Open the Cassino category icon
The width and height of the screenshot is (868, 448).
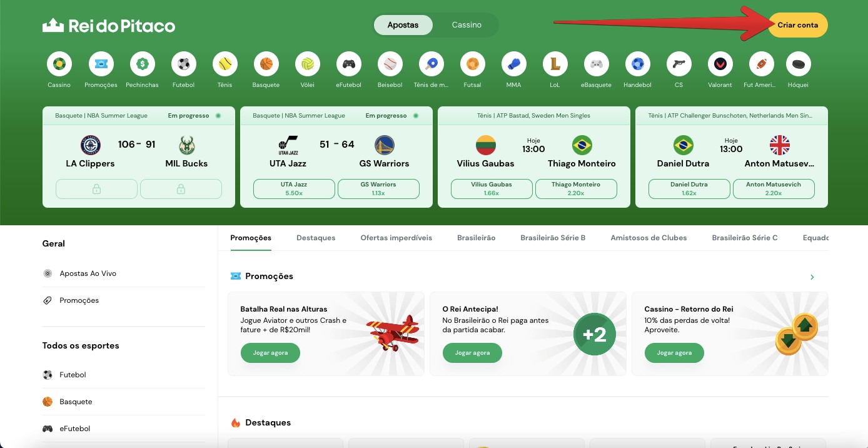click(x=59, y=64)
